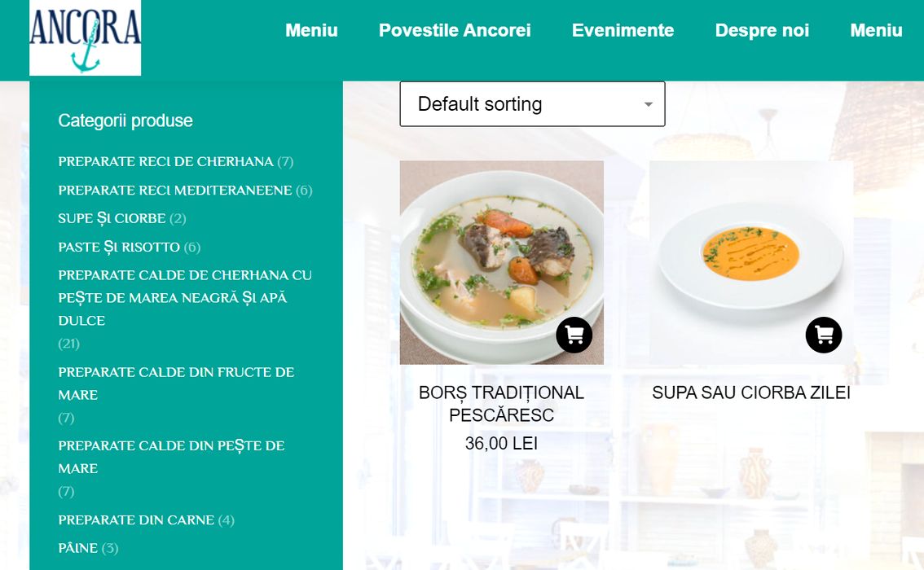The image size is (924, 570).
Task: Click the sorting dropdown arrow
Action: point(649,104)
